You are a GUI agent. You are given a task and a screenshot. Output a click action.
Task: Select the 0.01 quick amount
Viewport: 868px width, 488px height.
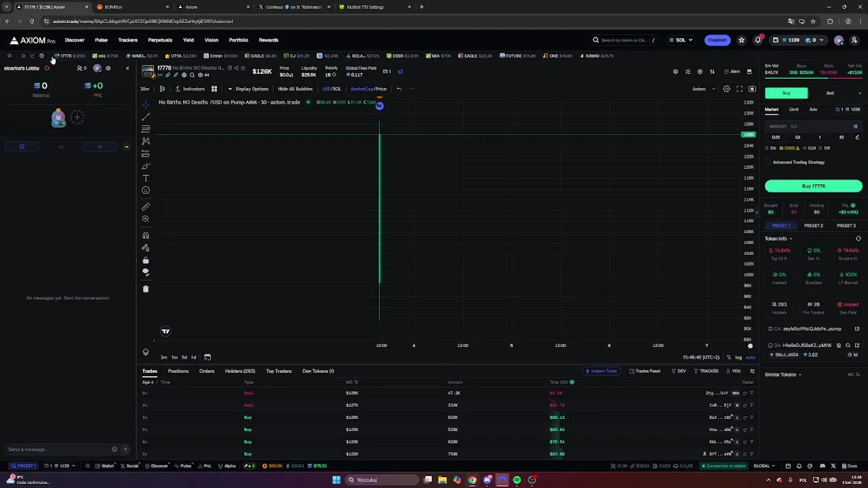[776, 137]
